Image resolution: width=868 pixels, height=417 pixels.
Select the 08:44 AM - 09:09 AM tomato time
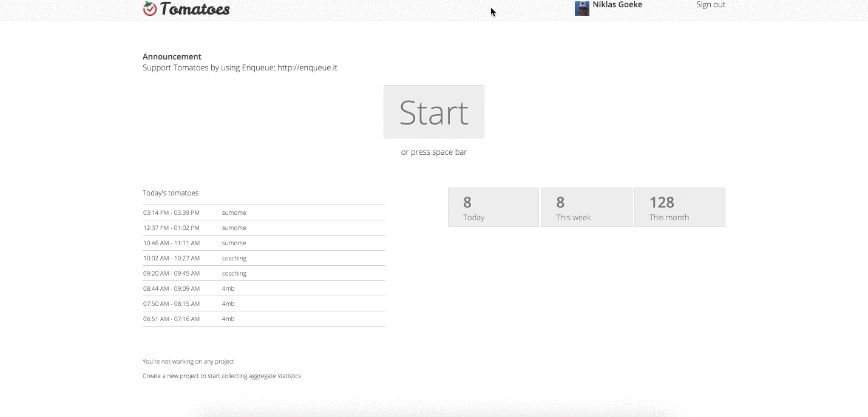click(171, 289)
